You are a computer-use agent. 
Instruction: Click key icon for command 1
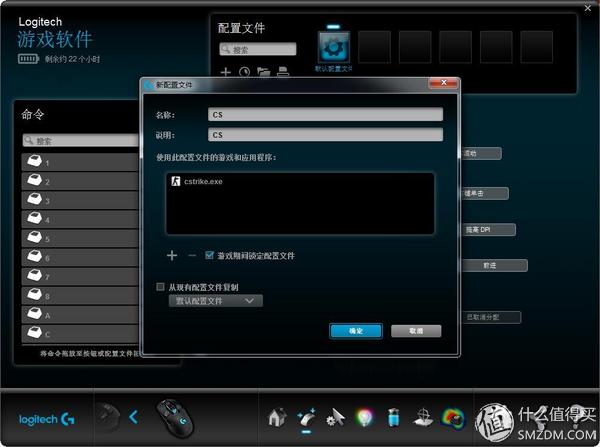pyautogui.click(x=34, y=161)
